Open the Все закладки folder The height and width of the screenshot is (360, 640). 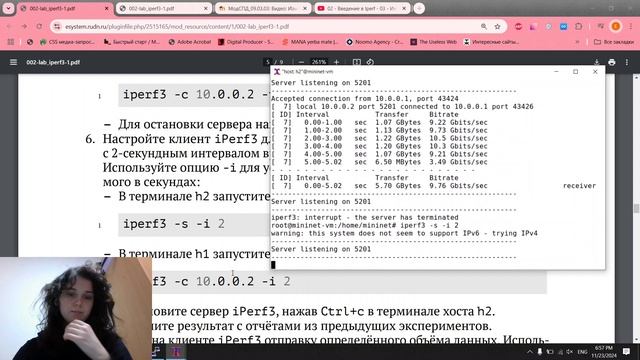[614, 42]
